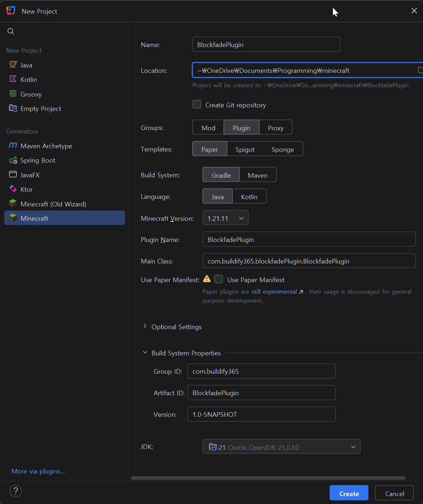Screen dimensions: 423x504
Task: Pick Gradle as build system
Action: click(x=221, y=175)
